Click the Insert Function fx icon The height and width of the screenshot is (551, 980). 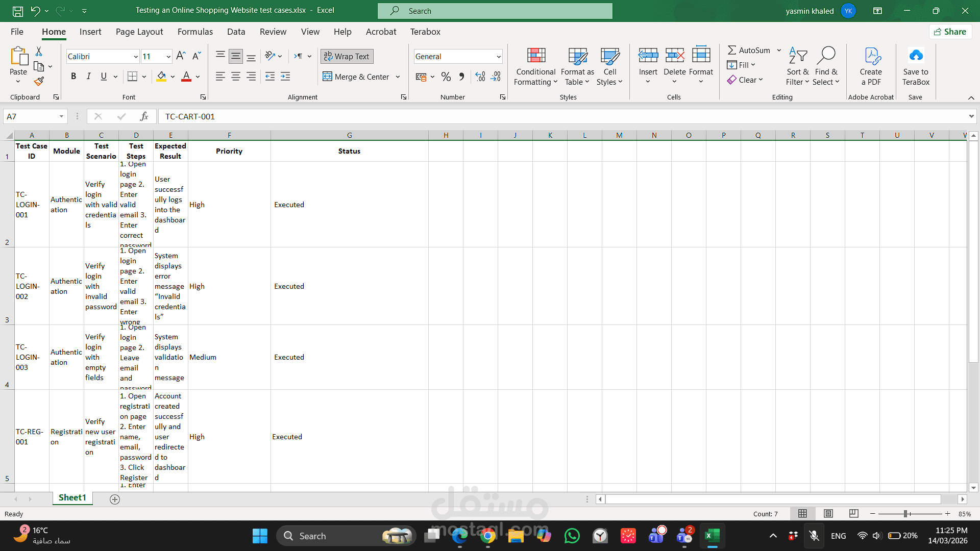(x=144, y=116)
